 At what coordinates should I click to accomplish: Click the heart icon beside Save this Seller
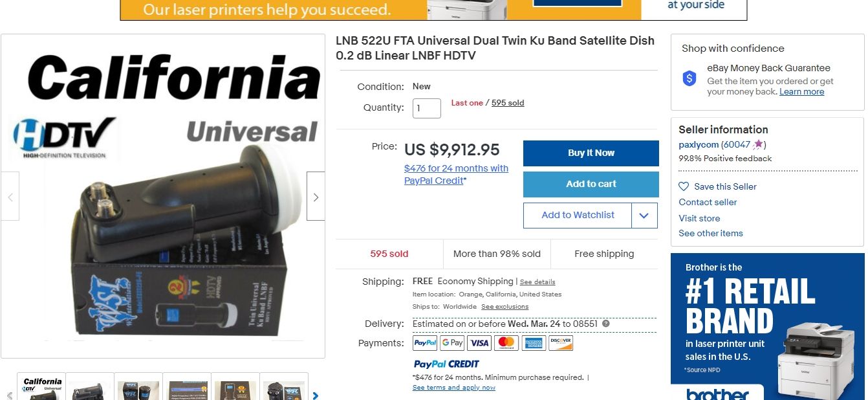click(x=684, y=186)
